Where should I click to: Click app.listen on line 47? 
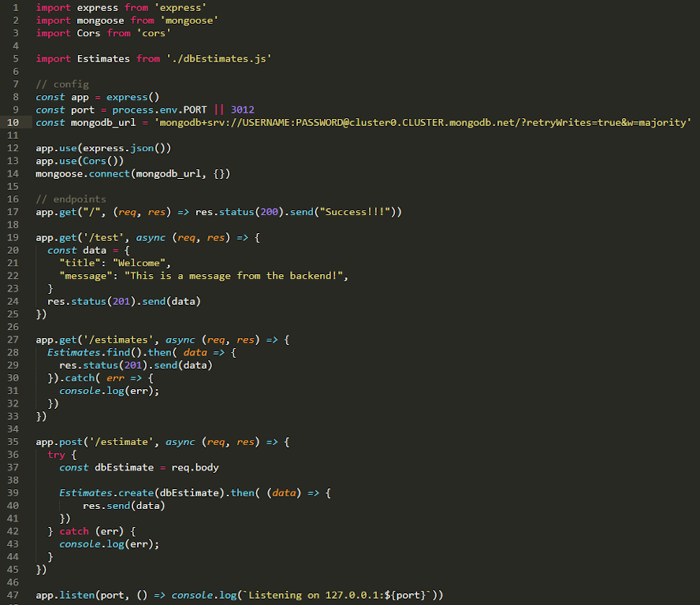click(65, 595)
